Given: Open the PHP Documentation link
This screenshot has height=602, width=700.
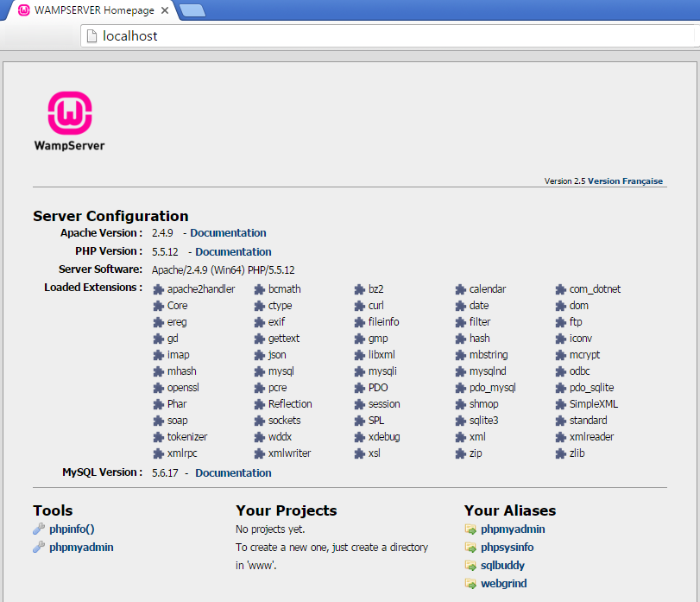Looking at the screenshot, I should point(233,251).
